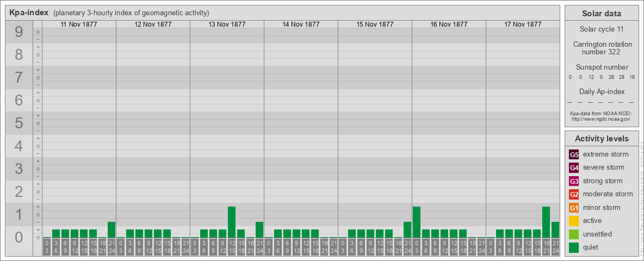
Task: Click the tall 0-3 bar on 16 Nov
Action: [x=417, y=222]
